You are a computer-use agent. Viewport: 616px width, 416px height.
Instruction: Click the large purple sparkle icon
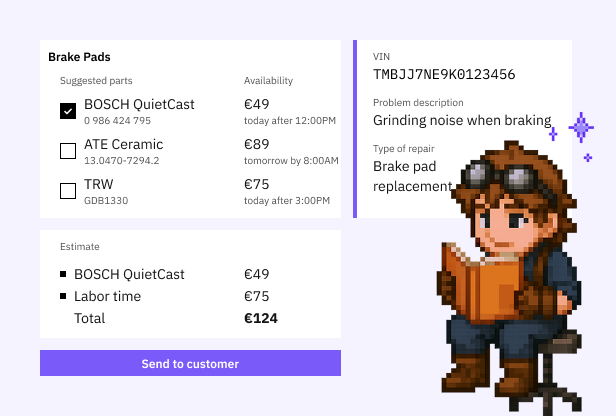click(581, 127)
